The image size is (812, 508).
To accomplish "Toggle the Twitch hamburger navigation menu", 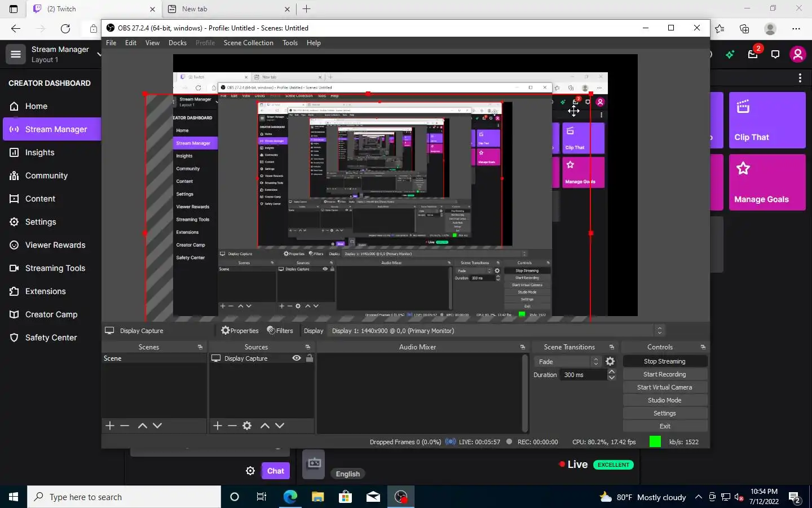I will coord(16,54).
